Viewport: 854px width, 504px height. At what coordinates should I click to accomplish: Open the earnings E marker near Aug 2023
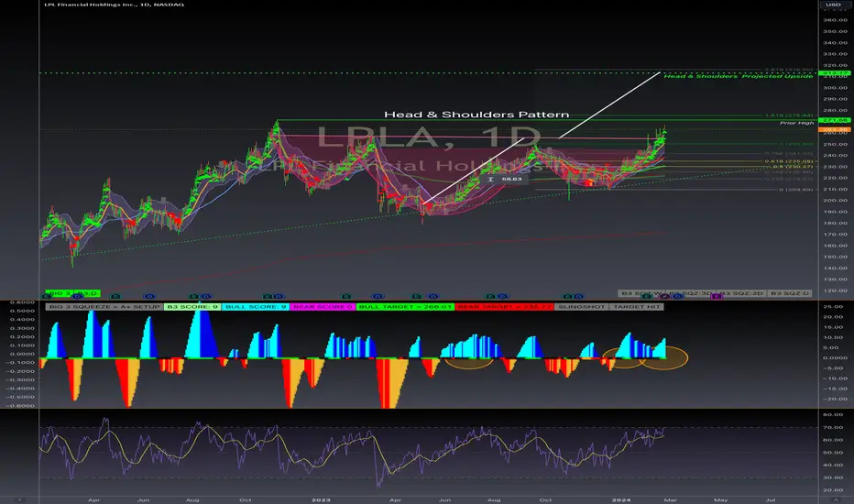pos(491,296)
